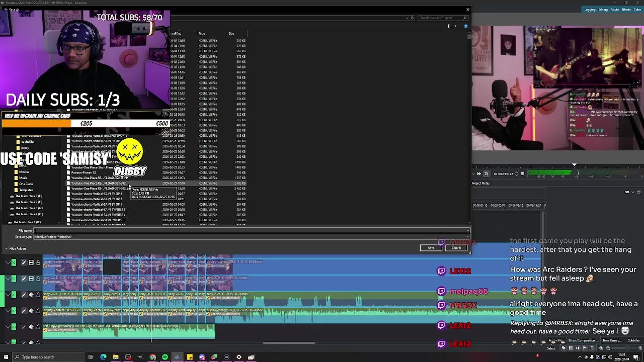Lock the A3 audio track
The height and width of the screenshot is (362, 644).
[38, 327]
